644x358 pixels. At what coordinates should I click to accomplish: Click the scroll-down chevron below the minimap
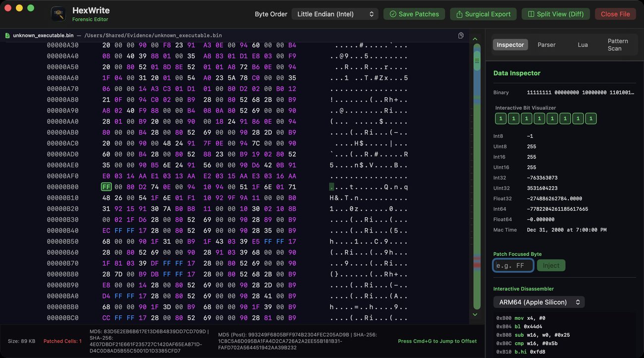click(x=475, y=314)
